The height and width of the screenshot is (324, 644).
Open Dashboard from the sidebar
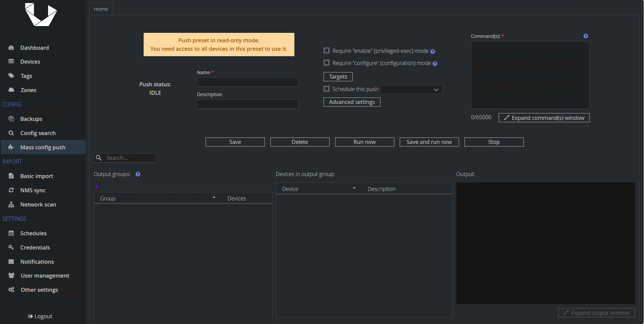click(35, 48)
